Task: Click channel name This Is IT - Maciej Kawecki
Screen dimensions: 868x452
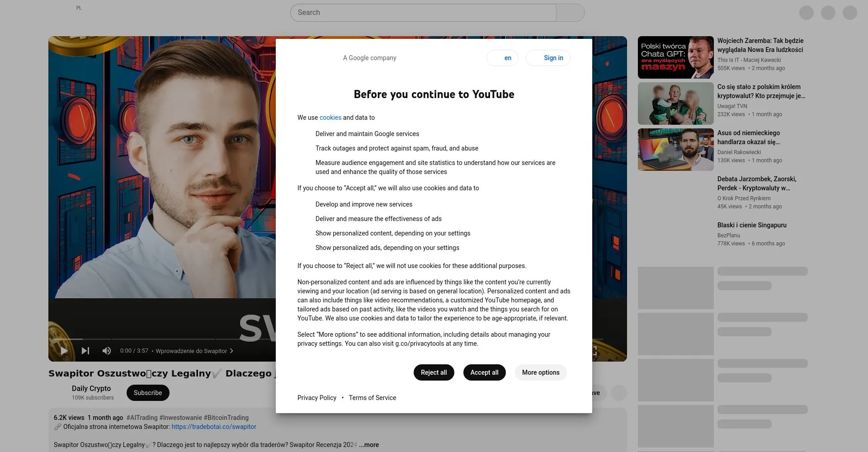Action: (749, 60)
